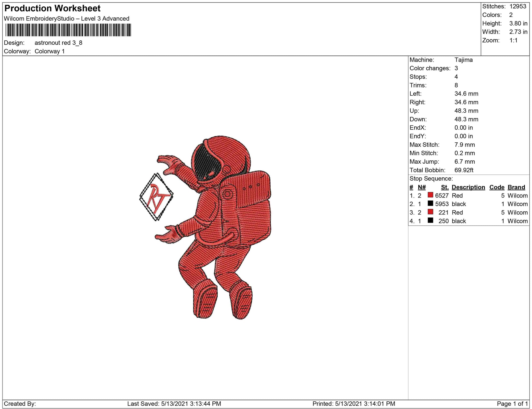
Task: Click the N# column header
Action: click(422, 187)
